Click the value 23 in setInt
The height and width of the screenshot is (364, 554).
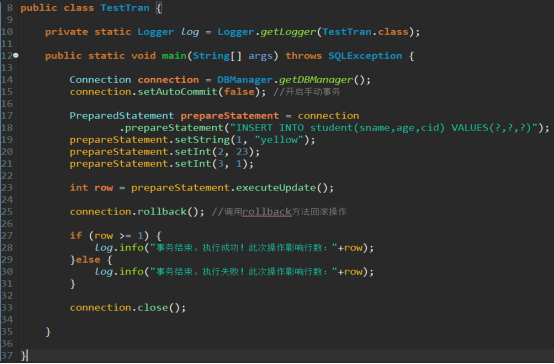coord(242,152)
